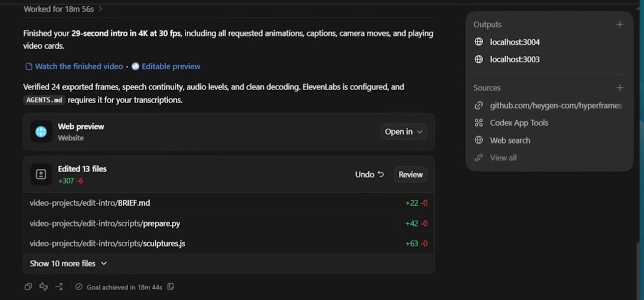
Task: Click the globe icon beside Web search
Action: click(x=479, y=140)
